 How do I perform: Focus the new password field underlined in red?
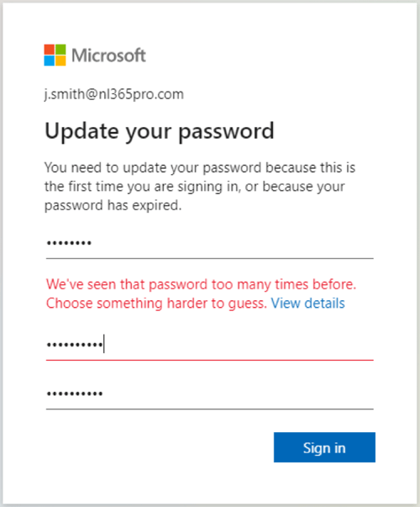[210, 345]
